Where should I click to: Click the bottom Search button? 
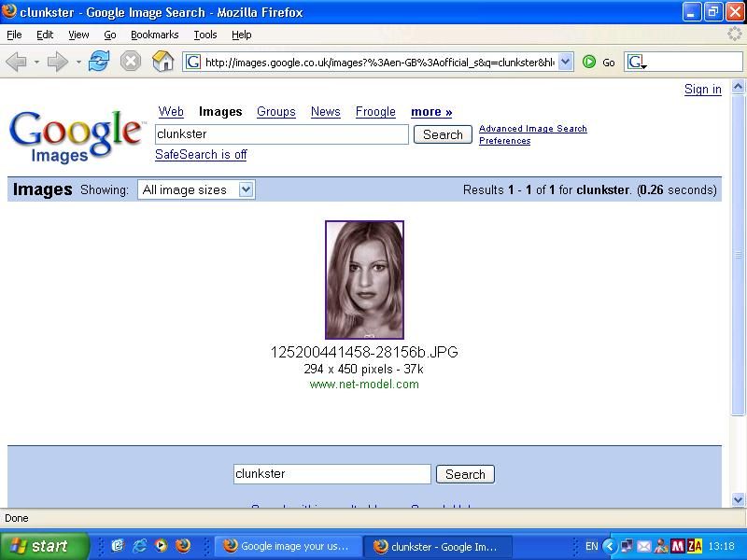465,474
